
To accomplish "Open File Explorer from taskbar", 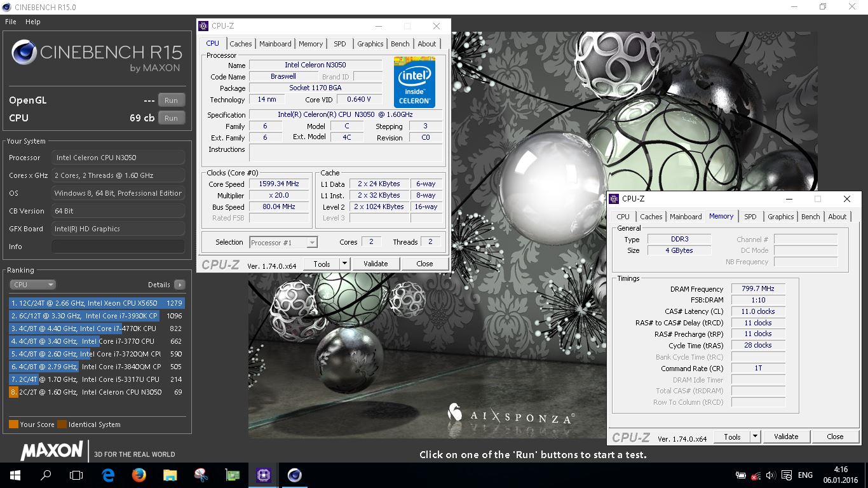I will [170, 475].
